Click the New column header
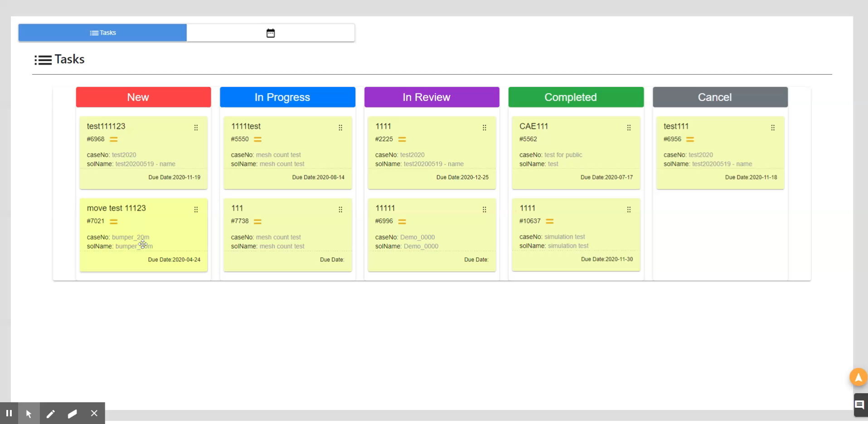Viewport: 868px width, 424px height. click(x=143, y=97)
